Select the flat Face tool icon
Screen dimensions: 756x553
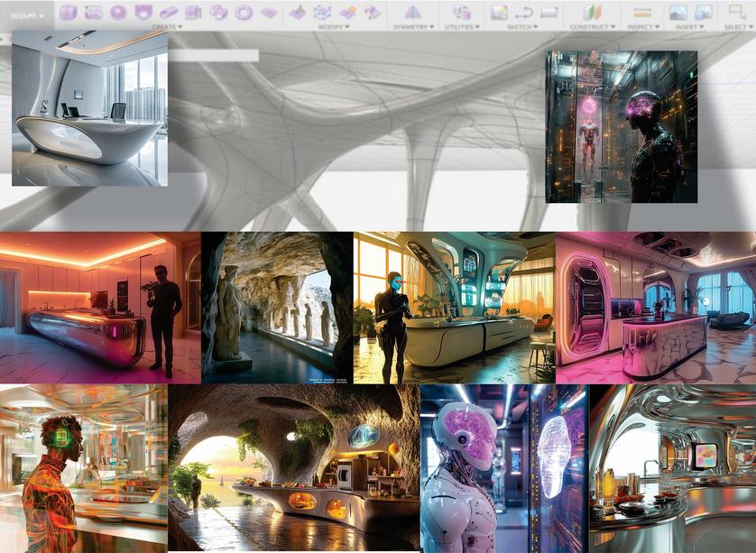tap(269, 12)
